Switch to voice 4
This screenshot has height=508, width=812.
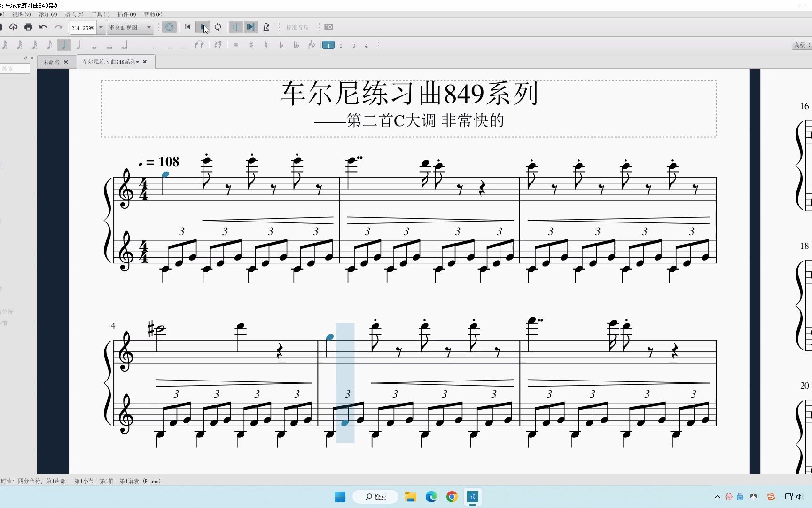pos(367,46)
